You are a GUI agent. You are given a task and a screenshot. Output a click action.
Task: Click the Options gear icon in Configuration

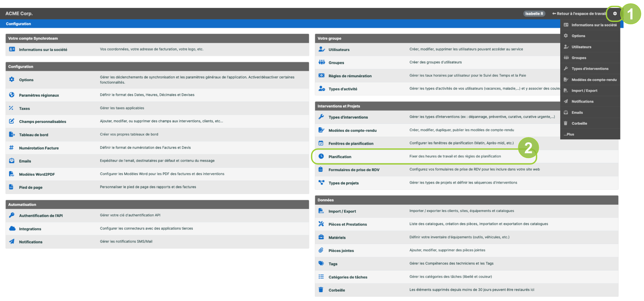coord(12,79)
